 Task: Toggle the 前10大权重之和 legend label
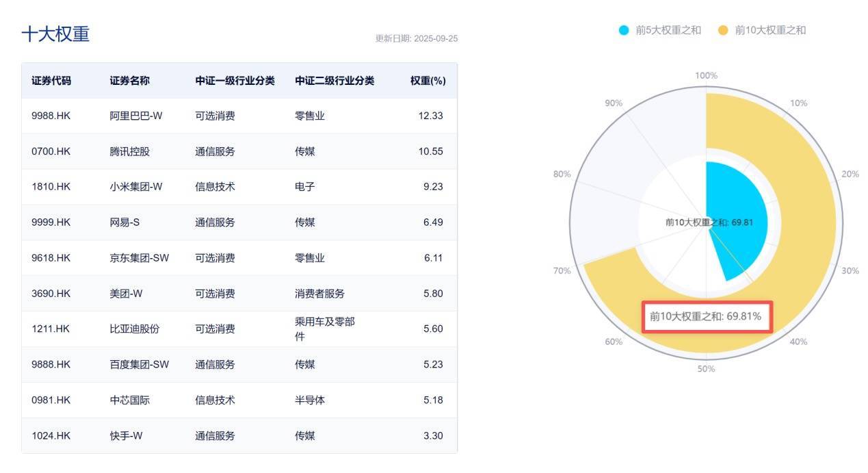point(770,30)
